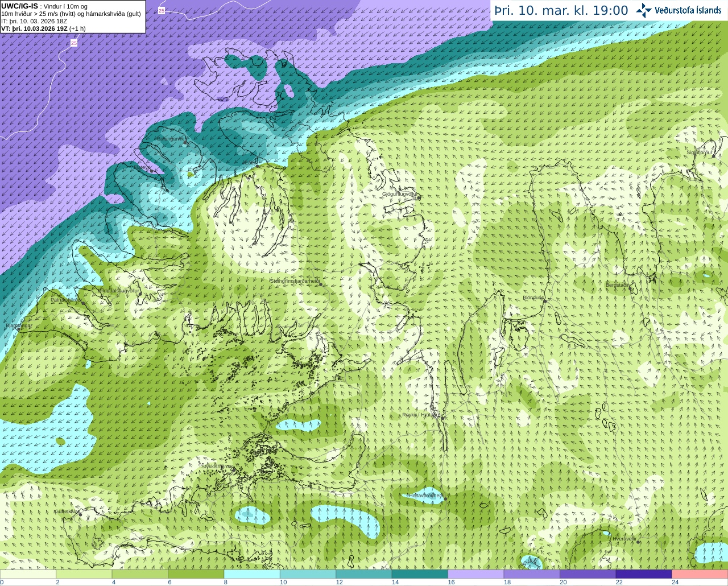
Task: Click the Æðey station label
Action: pos(250,162)
